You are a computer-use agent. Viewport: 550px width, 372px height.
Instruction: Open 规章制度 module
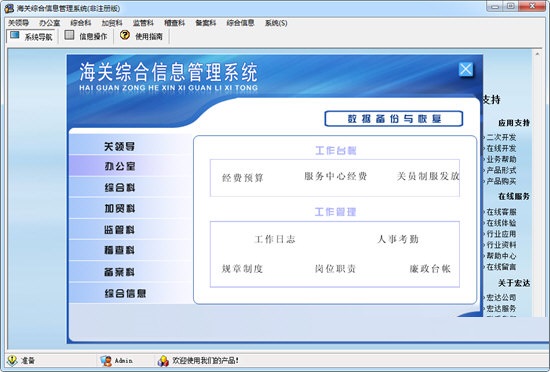(242, 269)
